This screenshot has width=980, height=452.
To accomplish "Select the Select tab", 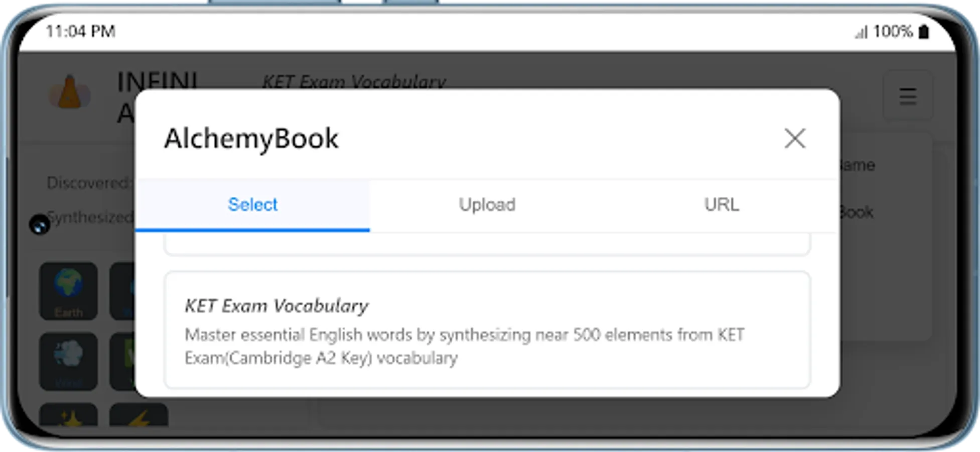I will tap(252, 205).
